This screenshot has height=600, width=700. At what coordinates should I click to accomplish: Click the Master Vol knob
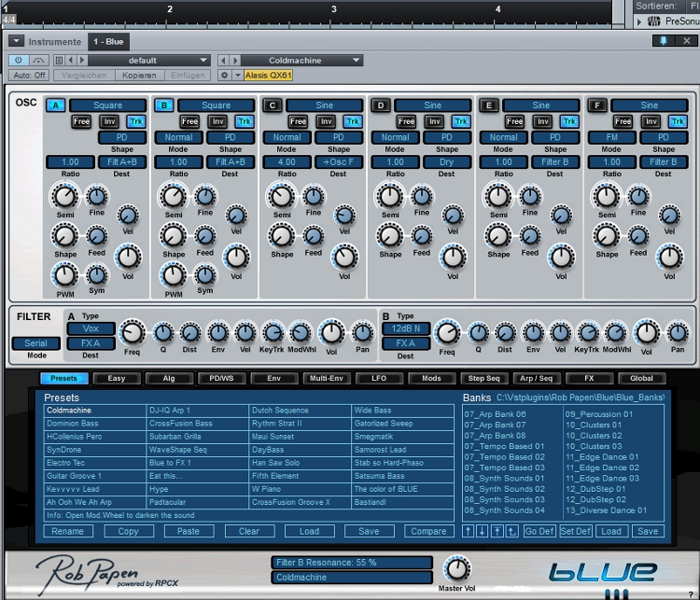pos(456,569)
